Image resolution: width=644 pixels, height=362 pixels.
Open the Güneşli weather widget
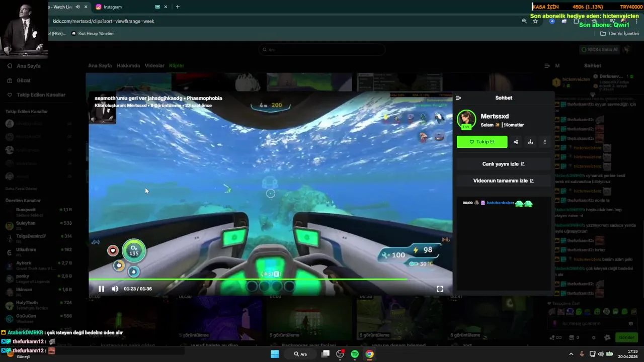(20, 354)
